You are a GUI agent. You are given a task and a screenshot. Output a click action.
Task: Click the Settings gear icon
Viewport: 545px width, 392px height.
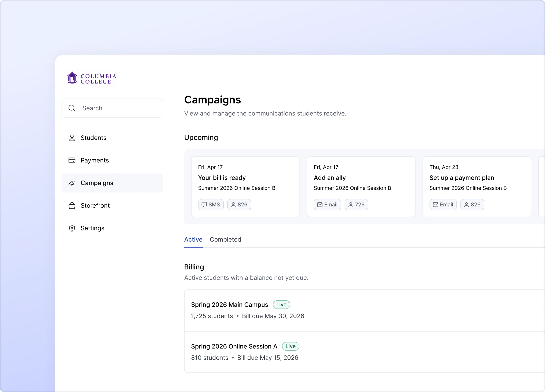(x=72, y=228)
